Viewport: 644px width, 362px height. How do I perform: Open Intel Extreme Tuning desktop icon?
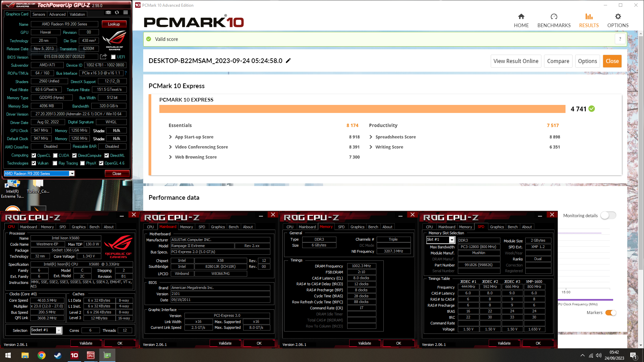13,189
